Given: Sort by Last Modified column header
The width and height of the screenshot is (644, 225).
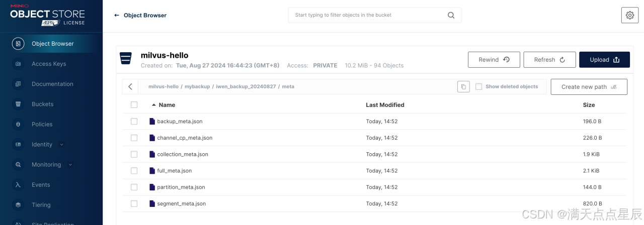Looking at the screenshot, I should pyautogui.click(x=385, y=105).
